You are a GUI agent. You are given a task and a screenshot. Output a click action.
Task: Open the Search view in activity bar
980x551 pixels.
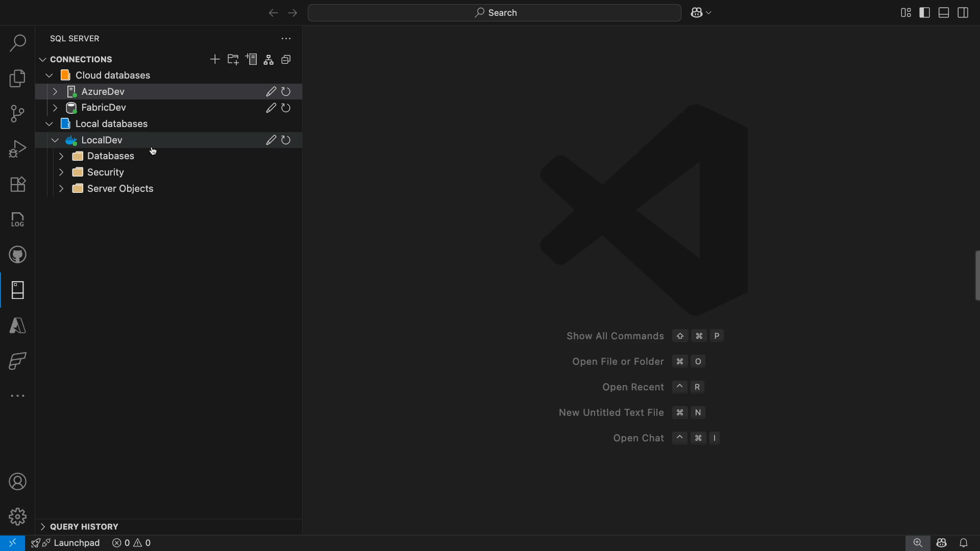point(18,43)
